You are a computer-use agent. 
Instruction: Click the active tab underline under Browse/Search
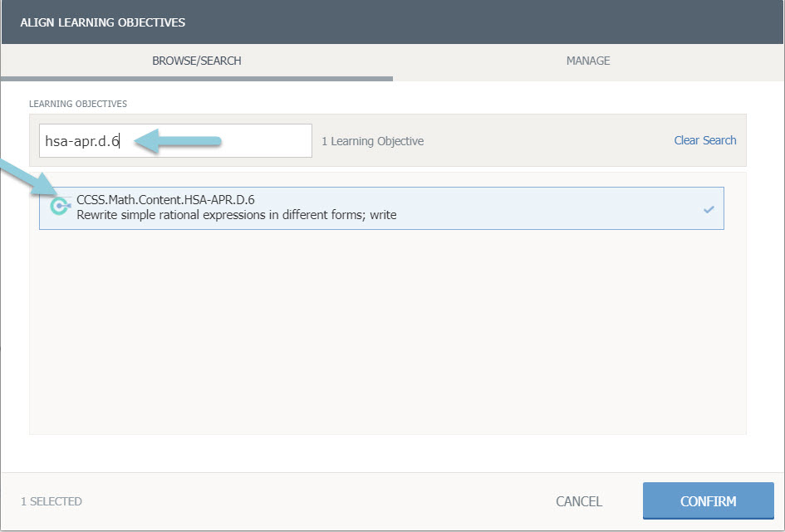coord(197,79)
